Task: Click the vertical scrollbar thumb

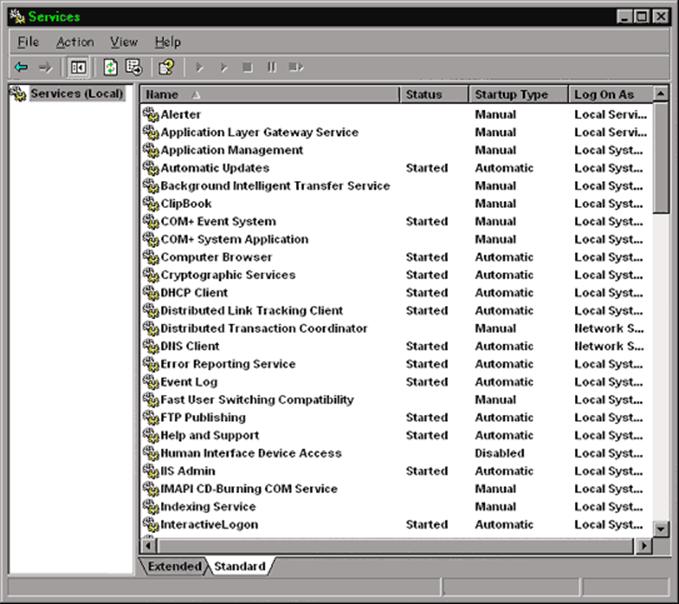Action: [x=661, y=158]
